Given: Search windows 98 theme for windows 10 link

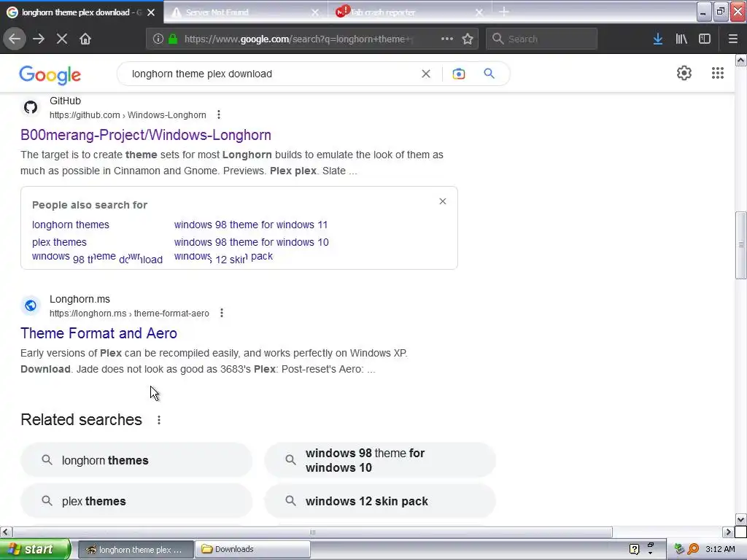Looking at the screenshot, I should tap(251, 242).
